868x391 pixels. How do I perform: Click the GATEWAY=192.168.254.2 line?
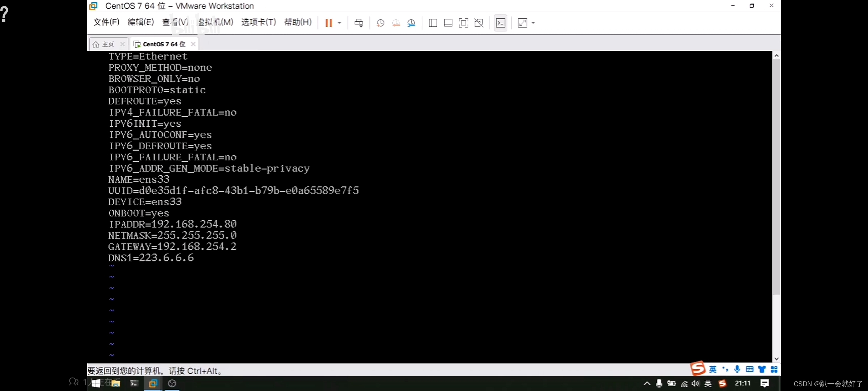(x=173, y=247)
